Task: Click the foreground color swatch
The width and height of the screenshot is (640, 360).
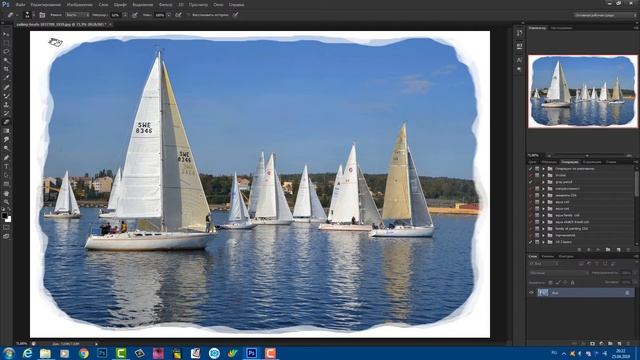Action: click(x=4, y=215)
